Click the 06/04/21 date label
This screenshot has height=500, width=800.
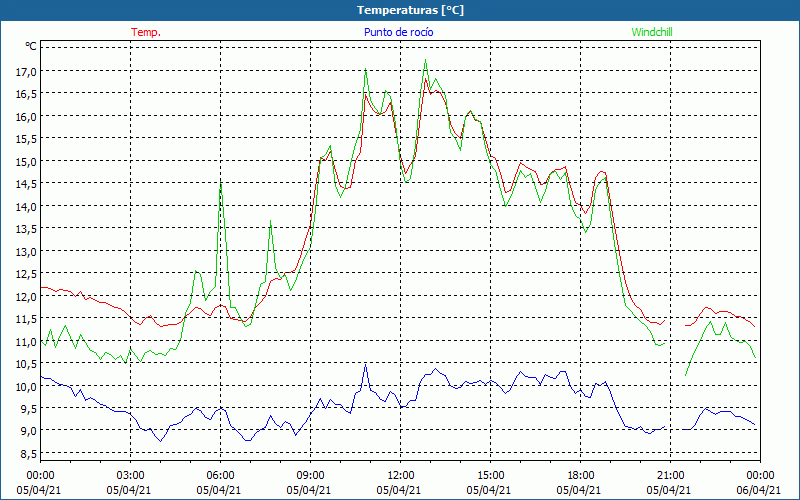point(759,490)
